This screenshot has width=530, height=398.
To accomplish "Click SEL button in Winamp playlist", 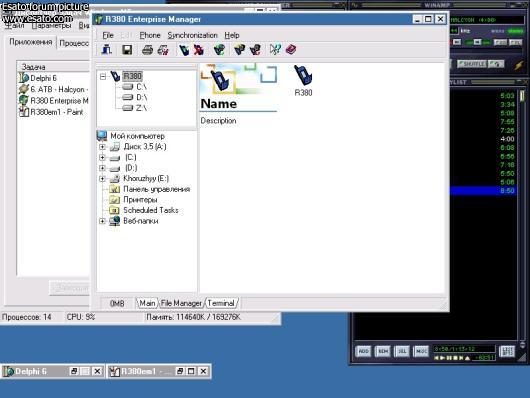I will tap(402, 351).
